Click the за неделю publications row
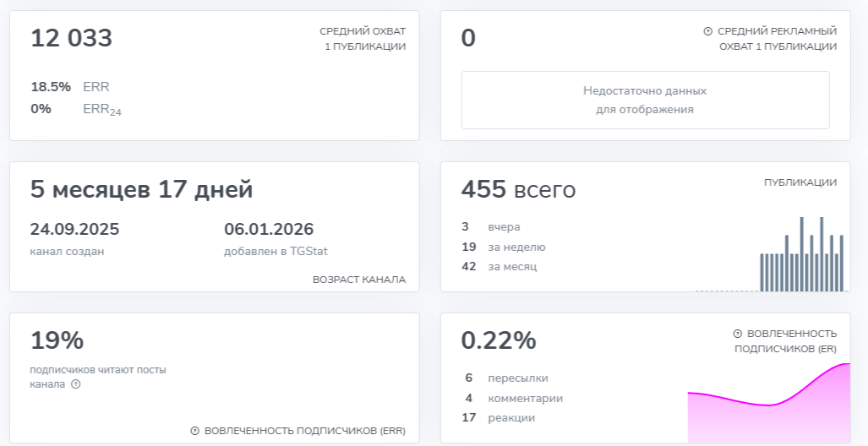Screen dimensions: 868x446 pos(504,247)
